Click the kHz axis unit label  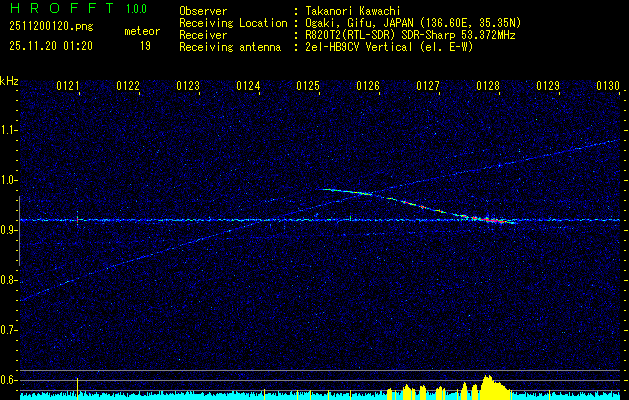9,81
